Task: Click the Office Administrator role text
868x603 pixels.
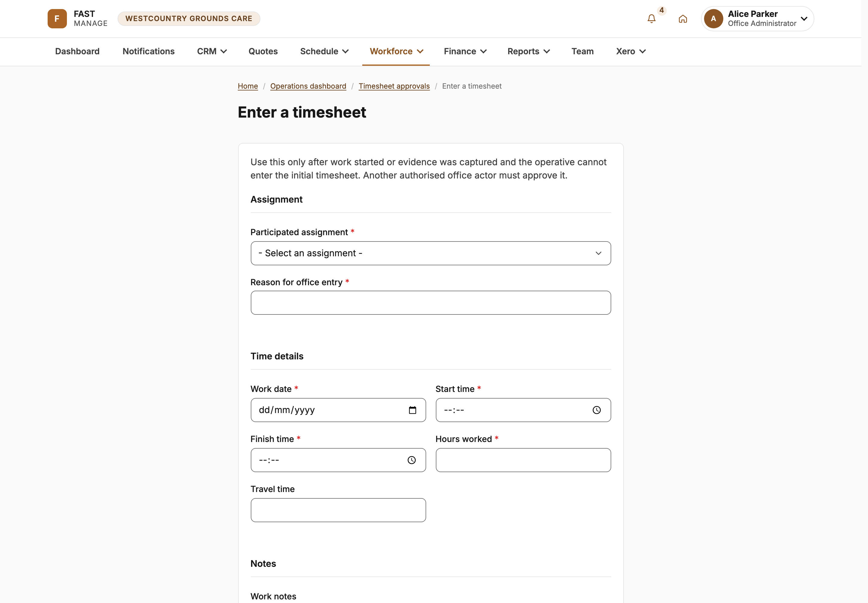Action: coord(762,24)
